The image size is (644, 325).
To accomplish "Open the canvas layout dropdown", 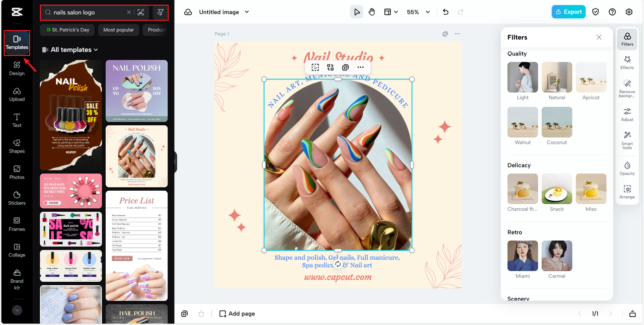I will [x=391, y=12].
